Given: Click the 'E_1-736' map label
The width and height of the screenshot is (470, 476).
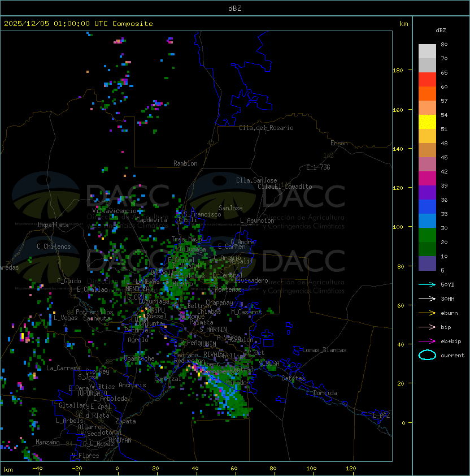Looking at the screenshot, I should click(318, 167).
